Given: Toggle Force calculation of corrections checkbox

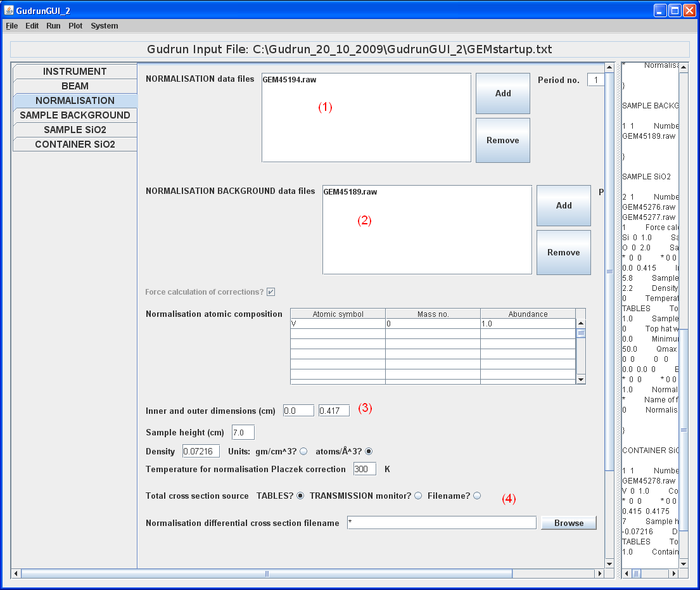Looking at the screenshot, I should point(270,292).
